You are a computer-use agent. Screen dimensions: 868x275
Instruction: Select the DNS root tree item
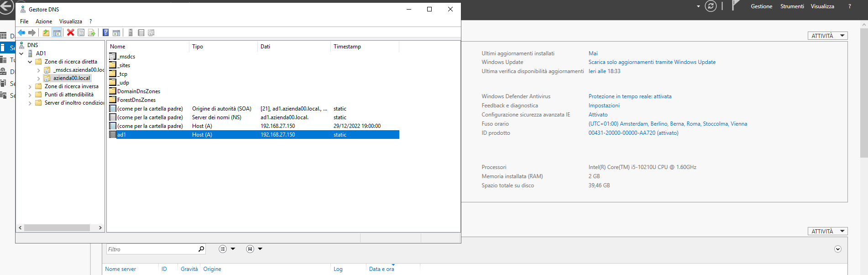(x=32, y=45)
